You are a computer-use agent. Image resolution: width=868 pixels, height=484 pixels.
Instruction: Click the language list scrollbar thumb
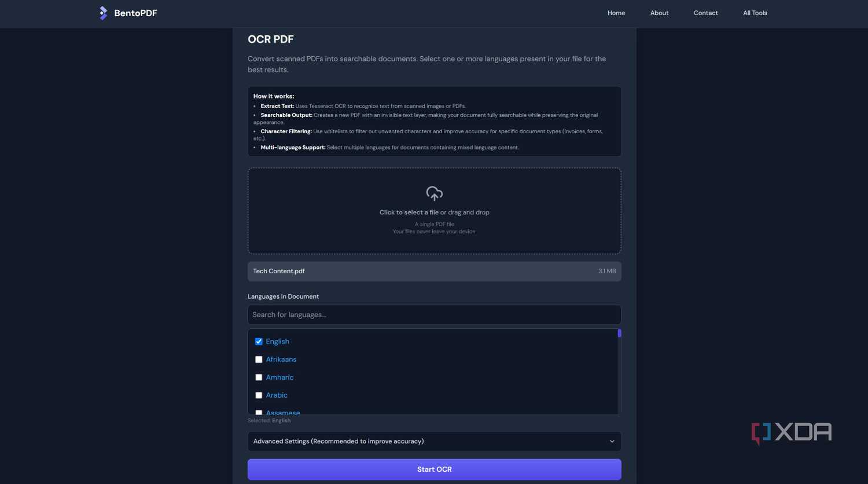(x=619, y=333)
